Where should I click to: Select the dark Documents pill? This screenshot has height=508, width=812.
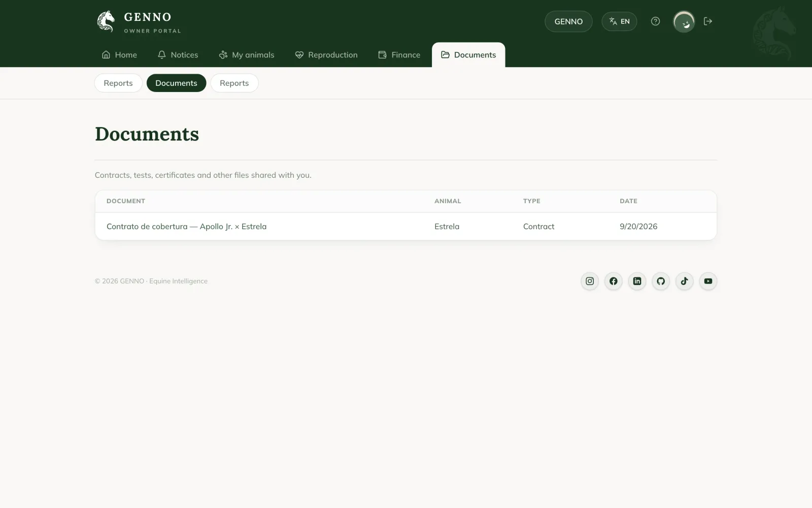[176, 83]
